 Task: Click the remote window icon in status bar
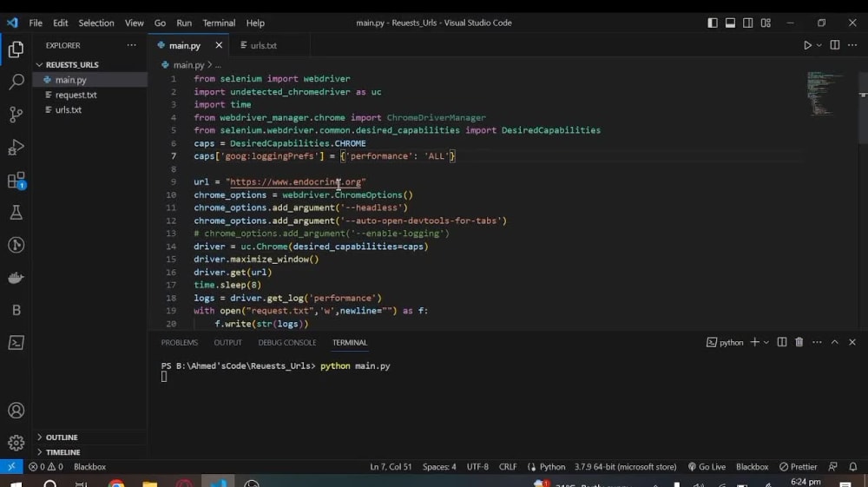coord(11,466)
